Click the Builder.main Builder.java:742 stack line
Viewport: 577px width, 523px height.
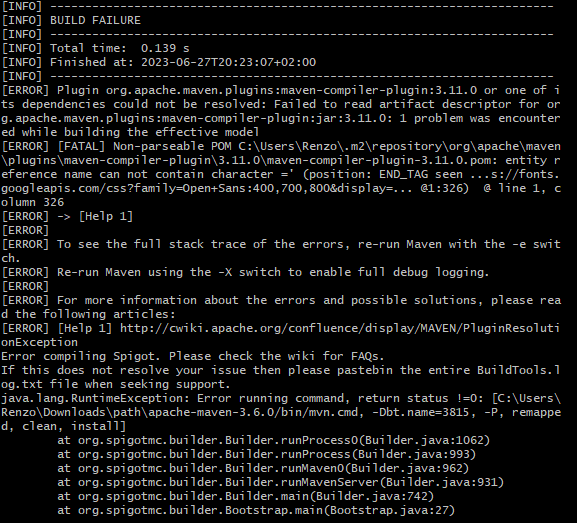coord(245,496)
